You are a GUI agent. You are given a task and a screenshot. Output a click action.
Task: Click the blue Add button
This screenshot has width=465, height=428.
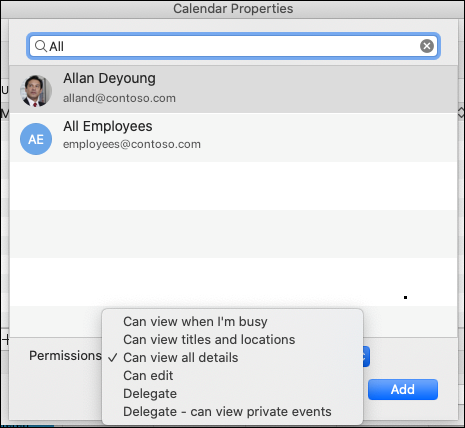(403, 389)
